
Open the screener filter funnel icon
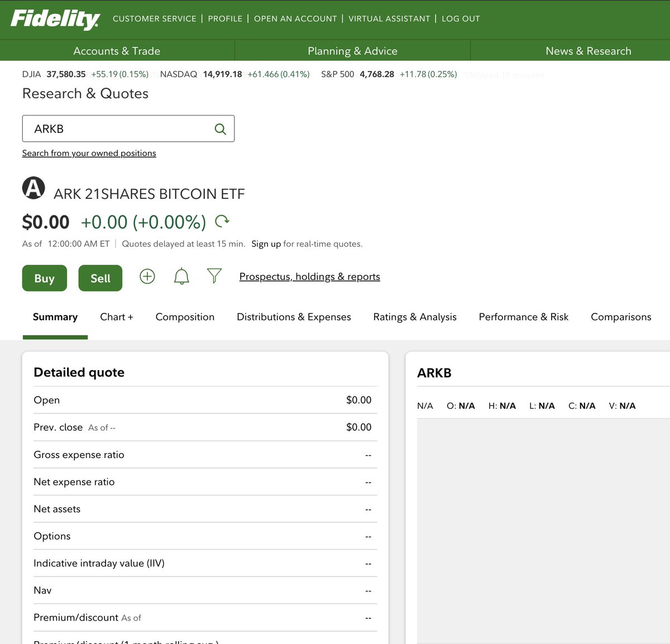tap(214, 276)
